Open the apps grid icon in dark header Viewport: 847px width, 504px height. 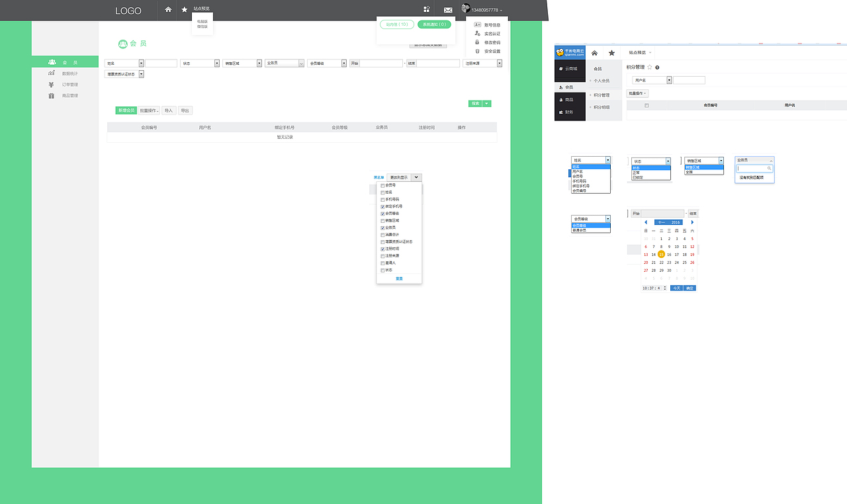(427, 9)
